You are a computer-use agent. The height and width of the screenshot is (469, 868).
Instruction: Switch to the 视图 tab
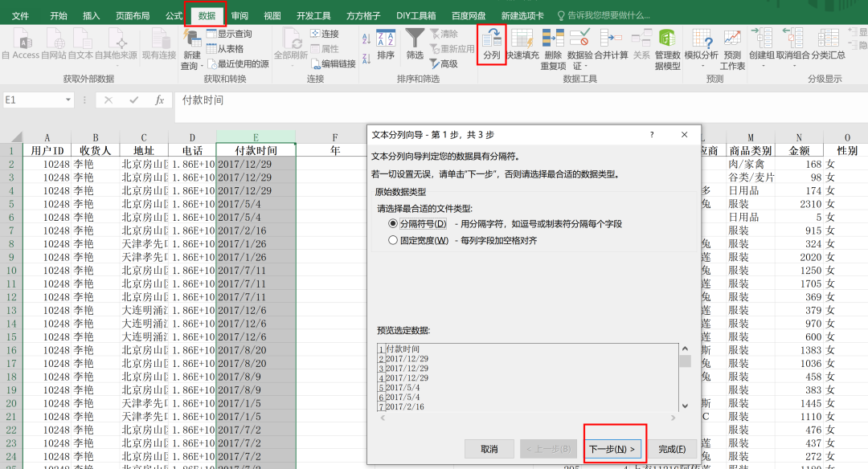(272, 15)
